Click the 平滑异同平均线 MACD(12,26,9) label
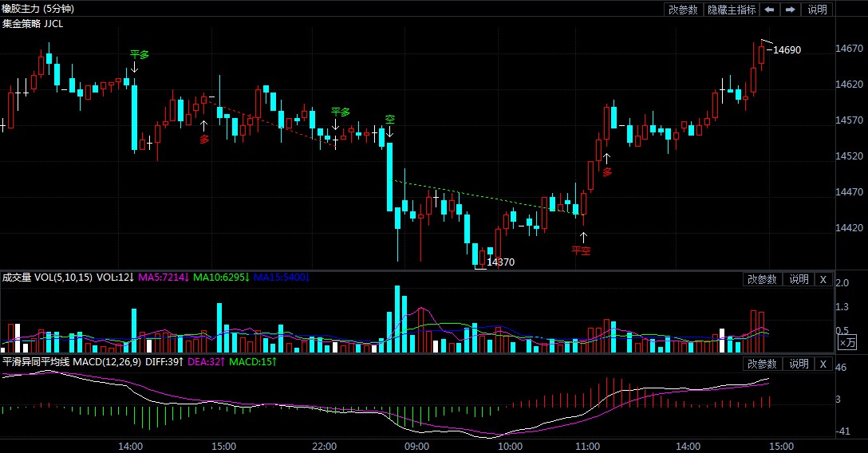The width and height of the screenshot is (868, 453). [x=72, y=362]
